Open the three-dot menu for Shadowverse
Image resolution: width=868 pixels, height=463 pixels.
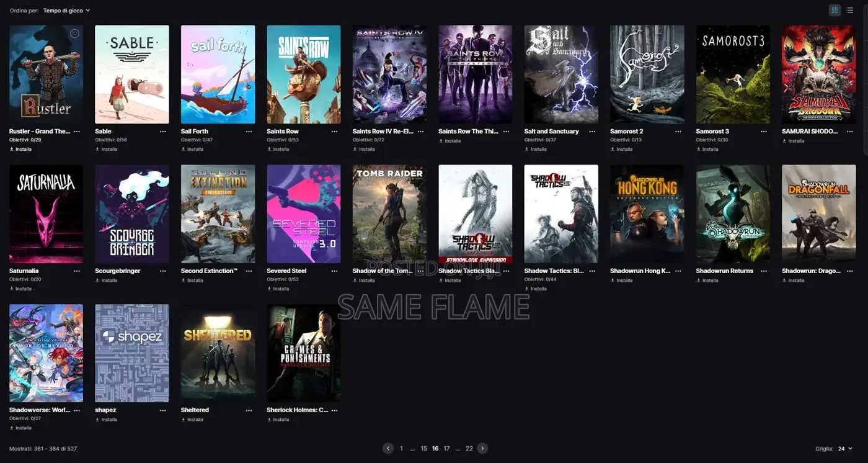pyautogui.click(x=77, y=410)
